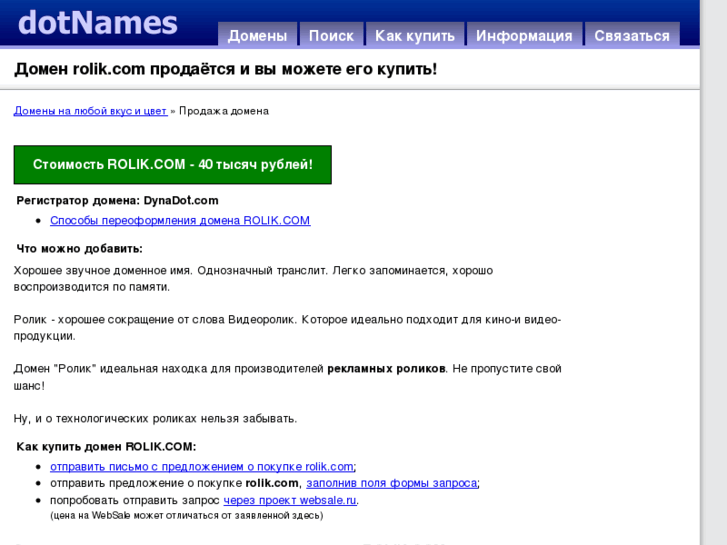Open 'Способы переоформления домена ROLIK.COM' link
The width and height of the screenshot is (727, 545).
[x=180, y=220]
